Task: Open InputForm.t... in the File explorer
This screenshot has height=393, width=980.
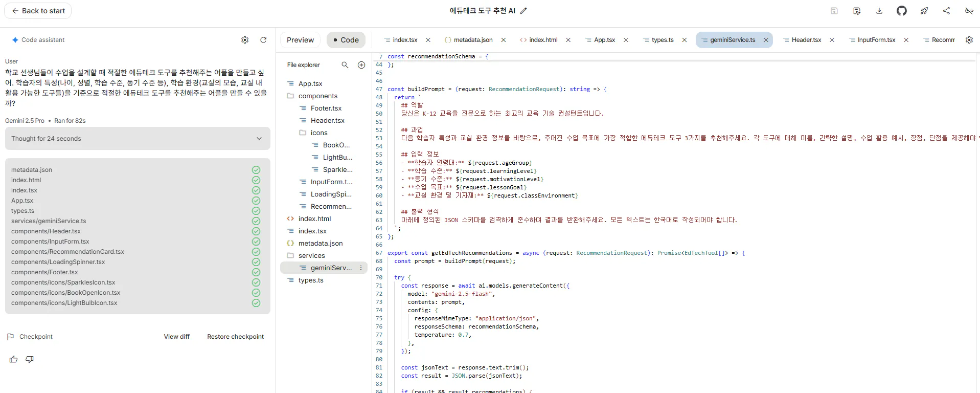Action: pyautogui.click(x=331, y=182)
